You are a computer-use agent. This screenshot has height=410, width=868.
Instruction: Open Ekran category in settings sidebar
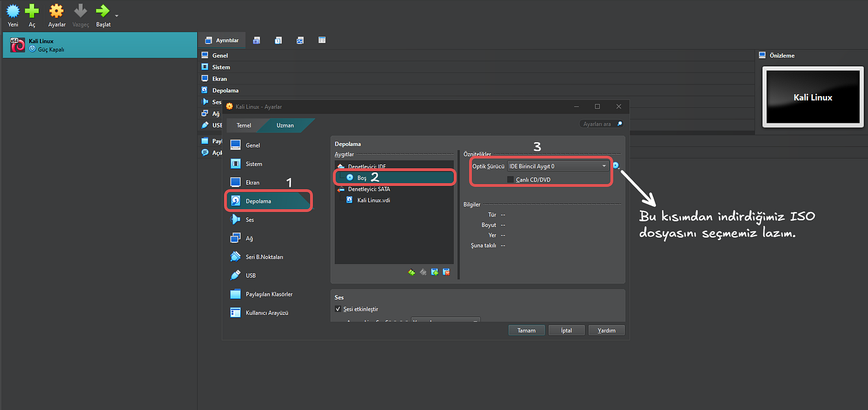(269, 182)
